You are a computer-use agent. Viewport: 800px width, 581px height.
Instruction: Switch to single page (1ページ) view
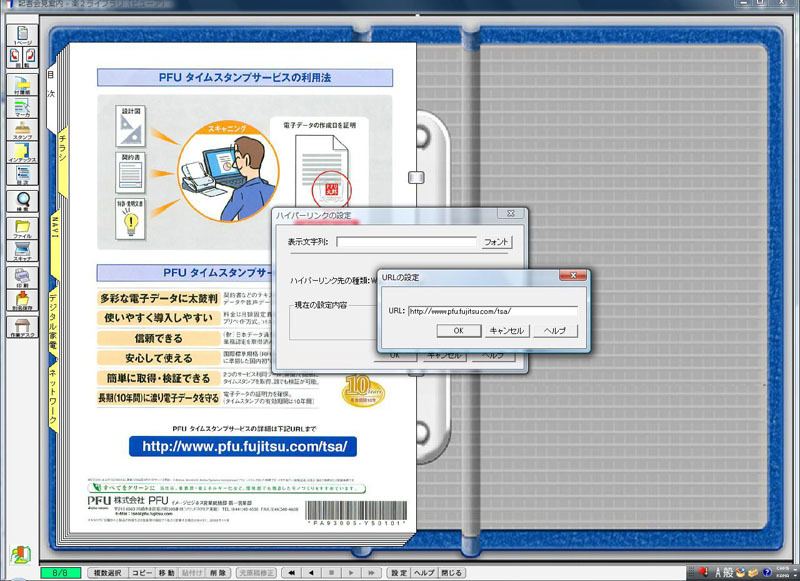pyautogui.click(x=22, y=35)
